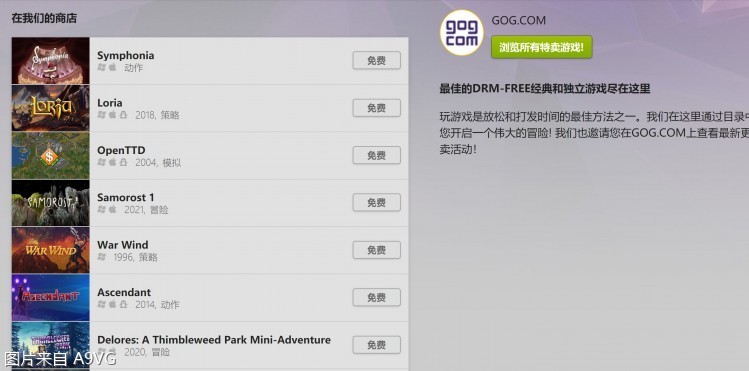Select the Symphonia title text
The image size is (749, 371).
point(126,55)
